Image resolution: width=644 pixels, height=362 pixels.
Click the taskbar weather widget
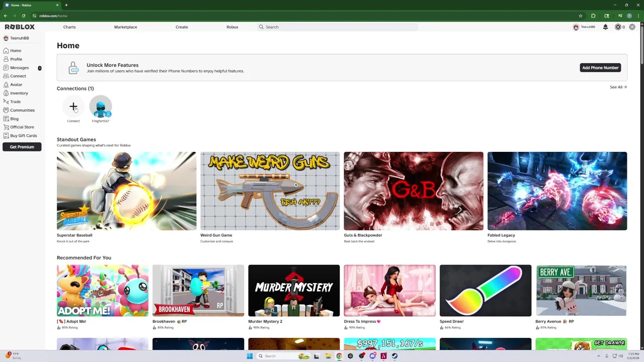13,356
